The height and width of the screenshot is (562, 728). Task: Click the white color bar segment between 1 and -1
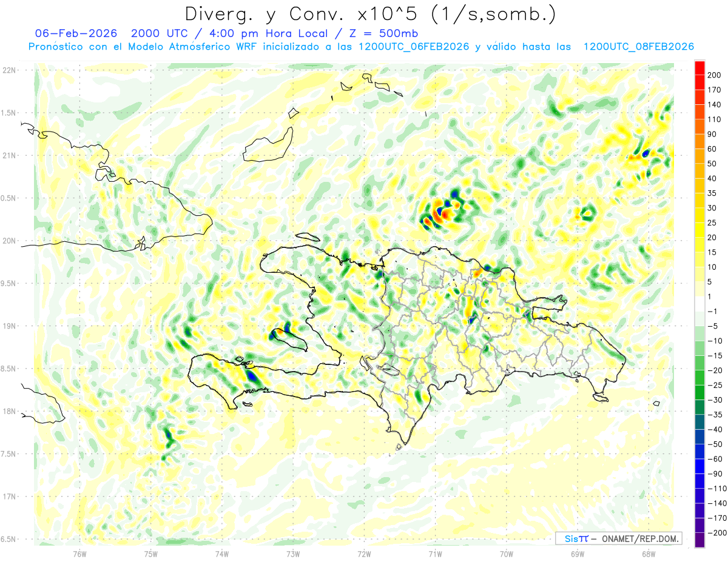coord(699,304)
